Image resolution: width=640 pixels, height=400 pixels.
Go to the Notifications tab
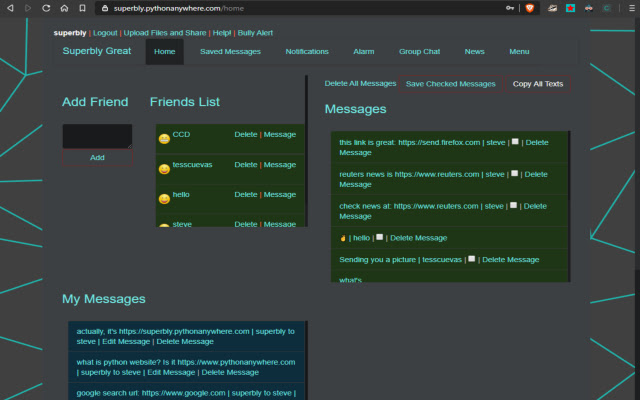(307, 52)
